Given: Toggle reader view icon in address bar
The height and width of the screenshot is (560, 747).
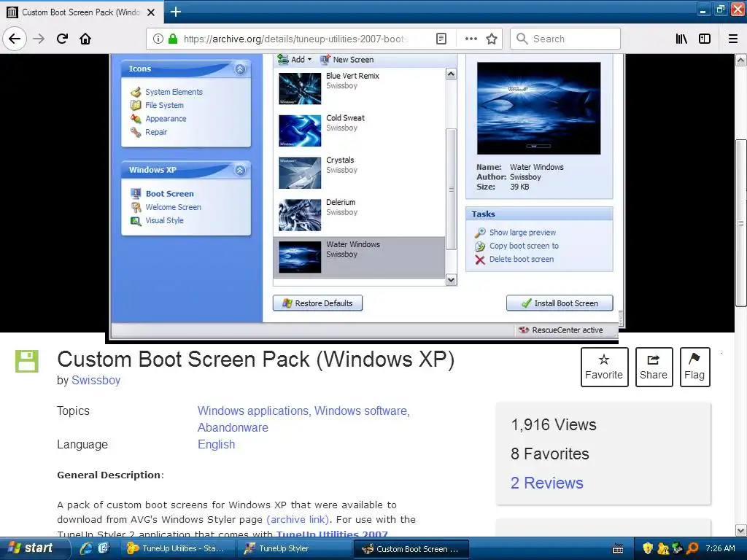Looking at the screenshot, I should coord(441,39).
